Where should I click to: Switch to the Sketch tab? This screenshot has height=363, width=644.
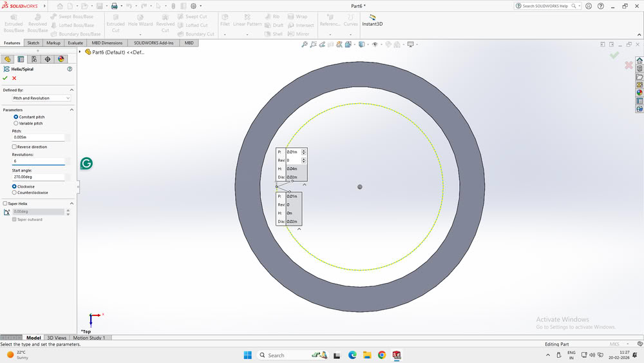tap(33, 43)
